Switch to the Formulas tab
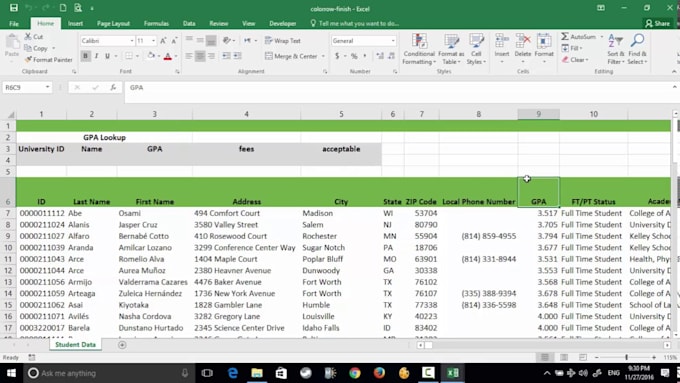 pos(156,23)
